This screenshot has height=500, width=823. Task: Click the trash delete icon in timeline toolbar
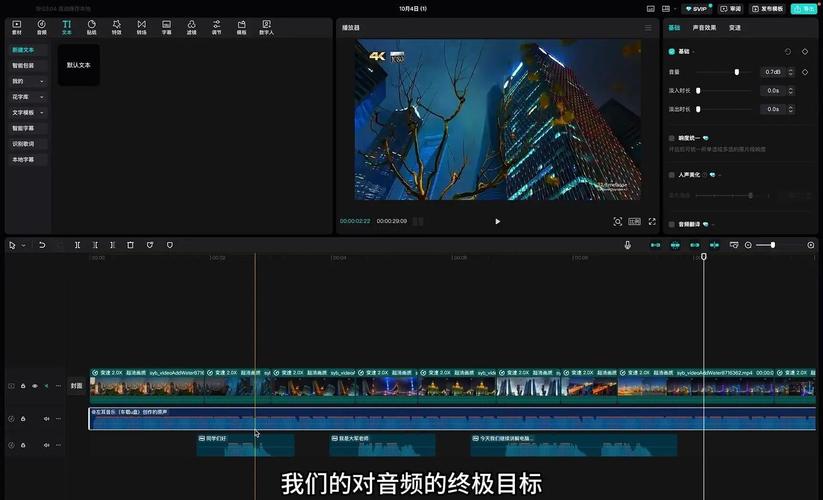[x=130, y=245]
